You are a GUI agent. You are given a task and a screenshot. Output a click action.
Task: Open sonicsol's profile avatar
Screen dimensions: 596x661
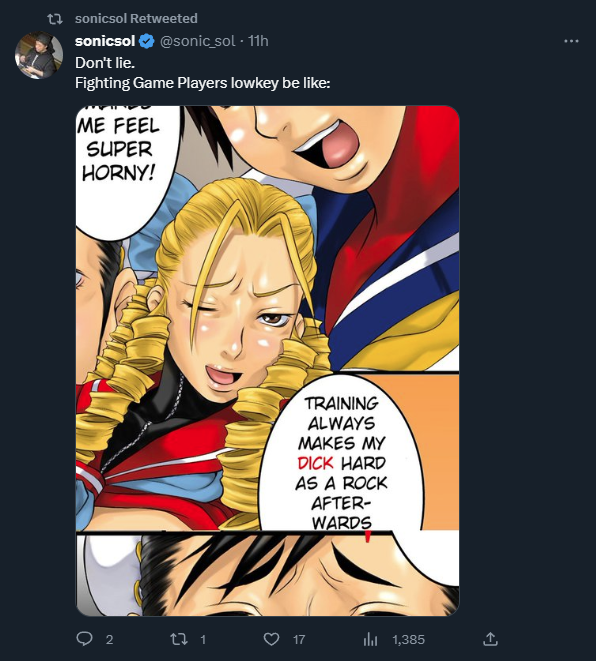[x=39, y=55]
